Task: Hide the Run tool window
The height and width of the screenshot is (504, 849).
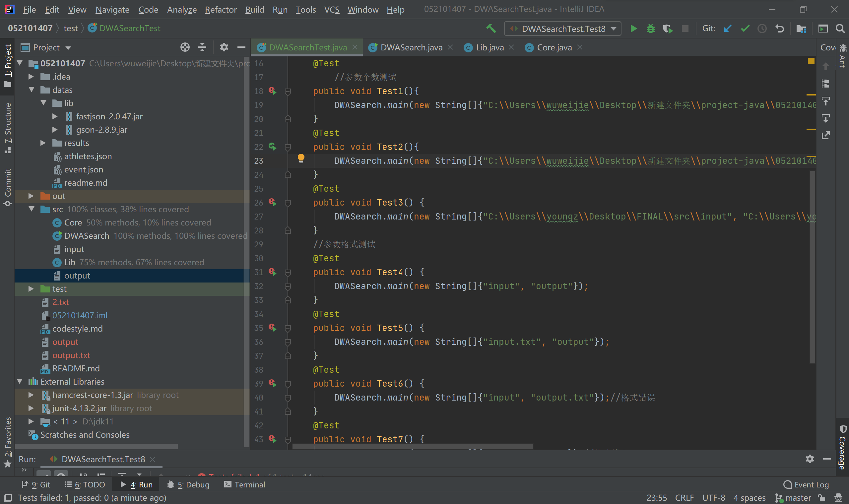Action: pos(827,459)
